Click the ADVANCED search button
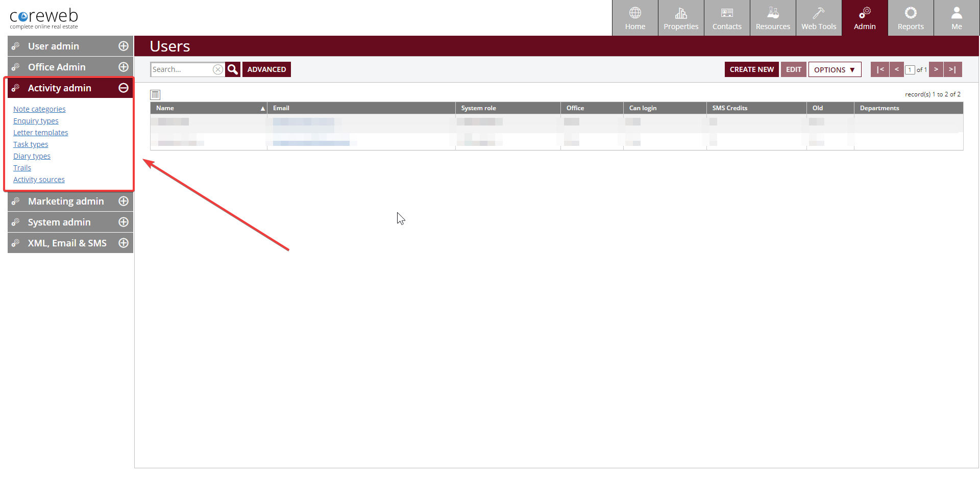This screenshot has height=478, width=980. click(266, 69)
